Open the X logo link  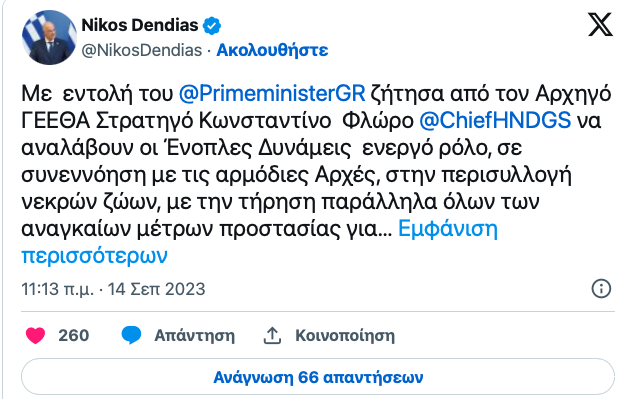click(x=600, y=25)
